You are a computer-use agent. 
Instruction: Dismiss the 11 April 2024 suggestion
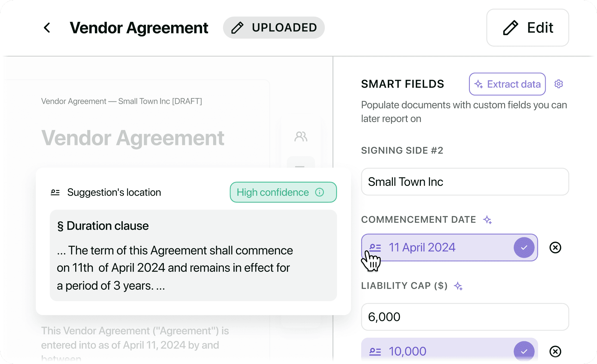555,248
